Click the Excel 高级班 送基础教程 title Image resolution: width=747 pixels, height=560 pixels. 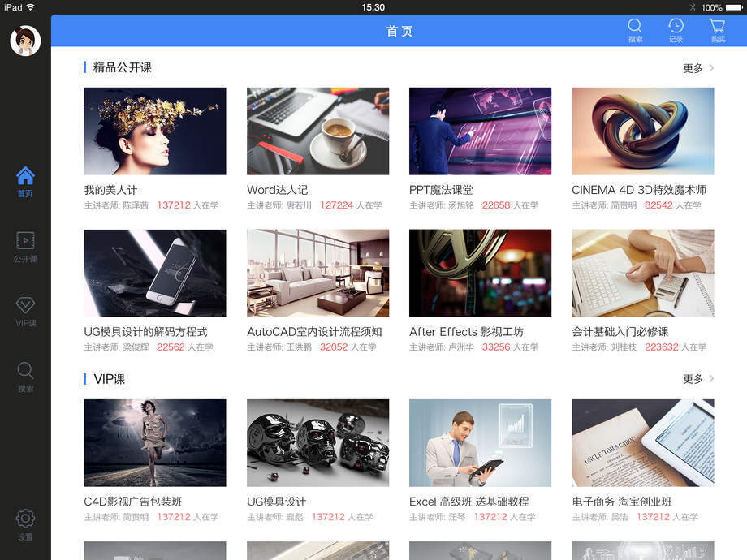click(469, 502)
